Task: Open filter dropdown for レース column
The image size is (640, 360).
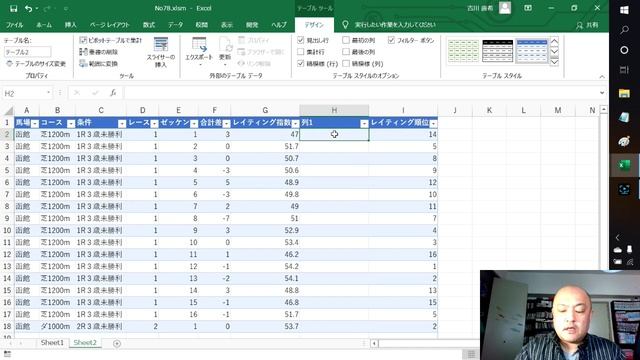Action: (154, 123)
